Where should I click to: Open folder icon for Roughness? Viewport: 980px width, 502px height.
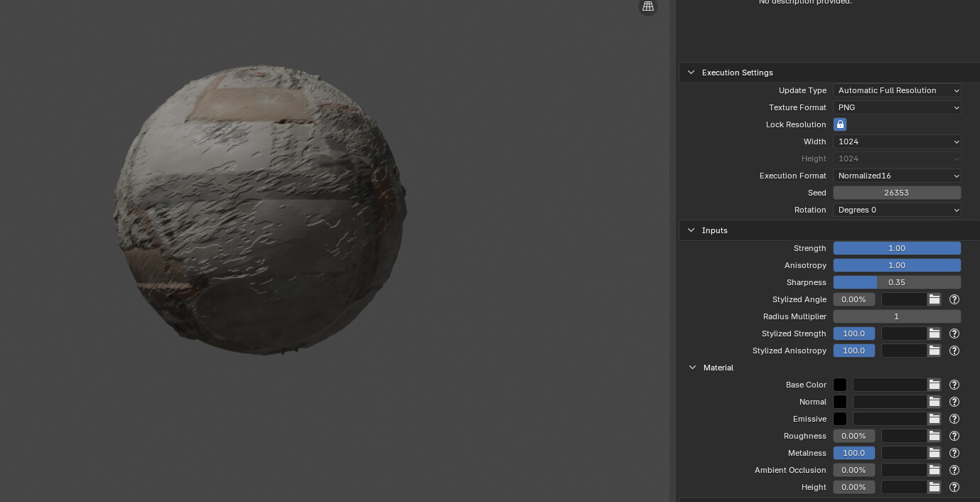(934, 436)
